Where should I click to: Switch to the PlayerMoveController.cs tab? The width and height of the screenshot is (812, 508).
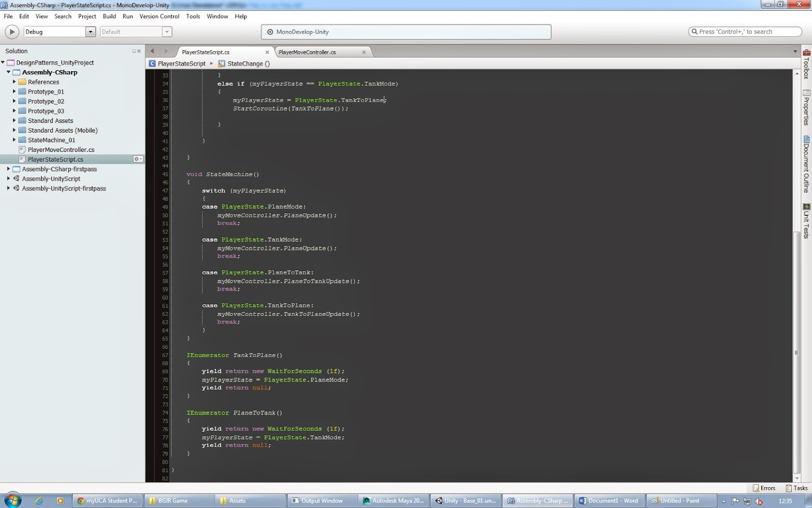pos(307,52)
